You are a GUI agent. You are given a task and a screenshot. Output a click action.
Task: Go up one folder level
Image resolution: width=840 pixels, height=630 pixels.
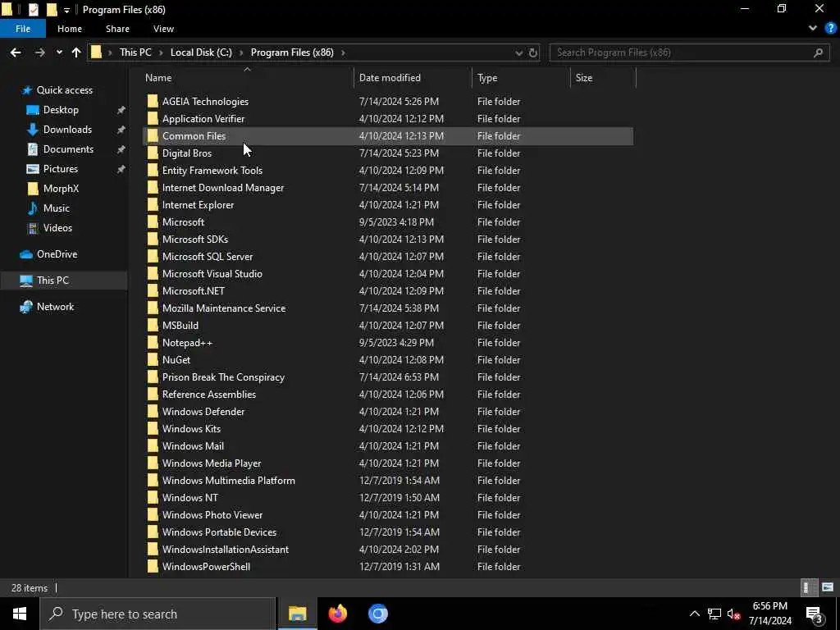[x=76, y=52]
